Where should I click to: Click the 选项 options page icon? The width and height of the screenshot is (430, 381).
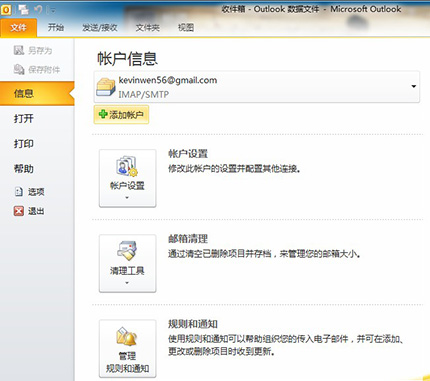tap(19, 192)
